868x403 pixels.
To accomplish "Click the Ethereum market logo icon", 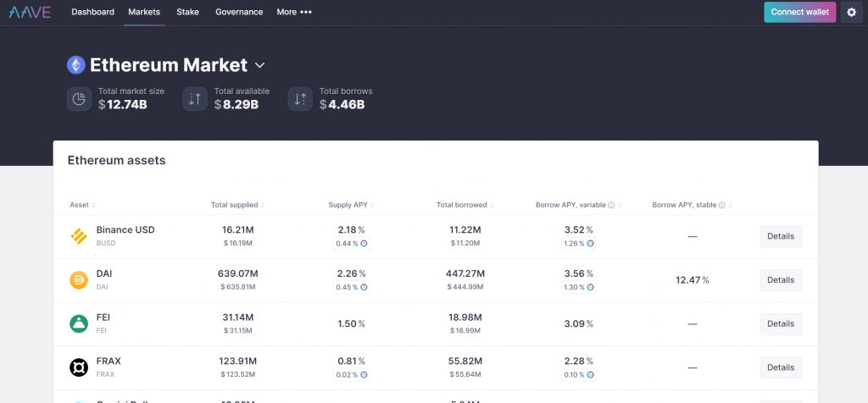I will click(x=75, y=65).
